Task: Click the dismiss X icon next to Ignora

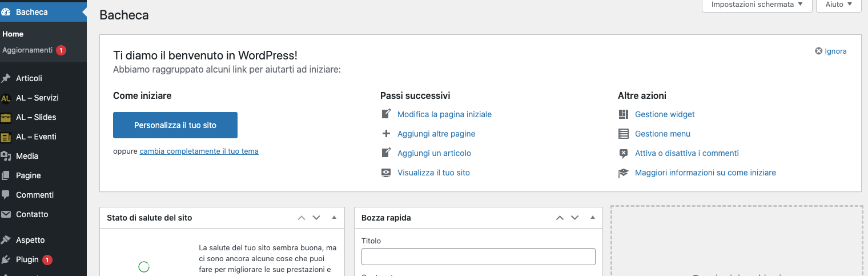Action: 819,51
